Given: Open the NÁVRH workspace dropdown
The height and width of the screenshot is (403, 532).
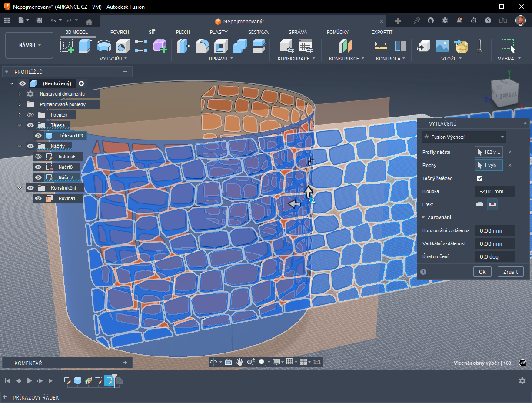Looking at the screenshot, I should tap(30, 45).
